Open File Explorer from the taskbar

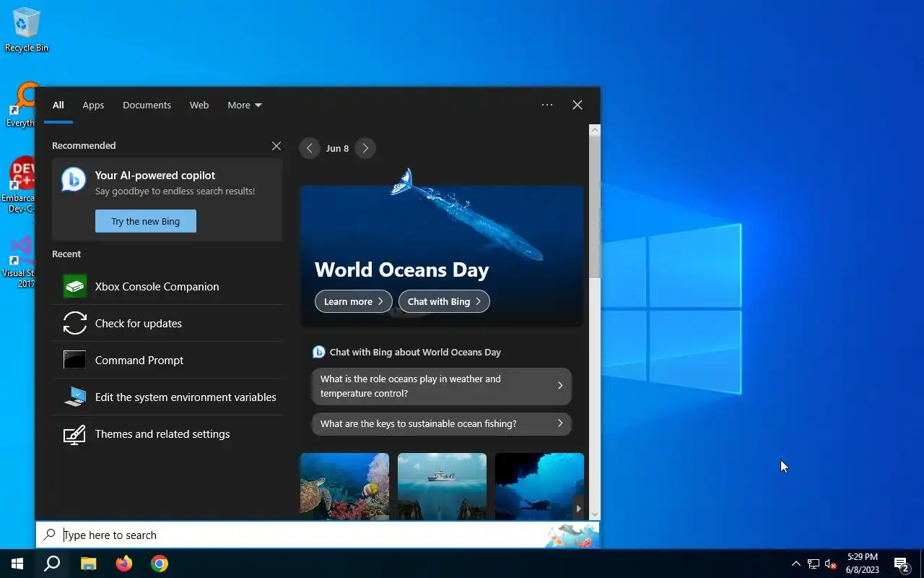click(88, 564)
